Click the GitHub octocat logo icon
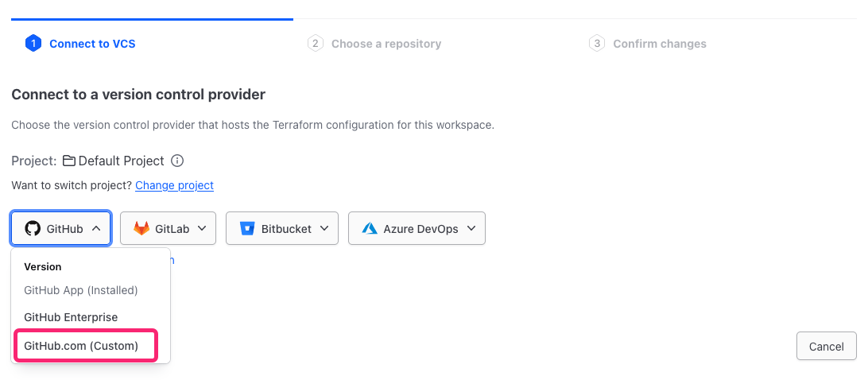 click(33, 229)
